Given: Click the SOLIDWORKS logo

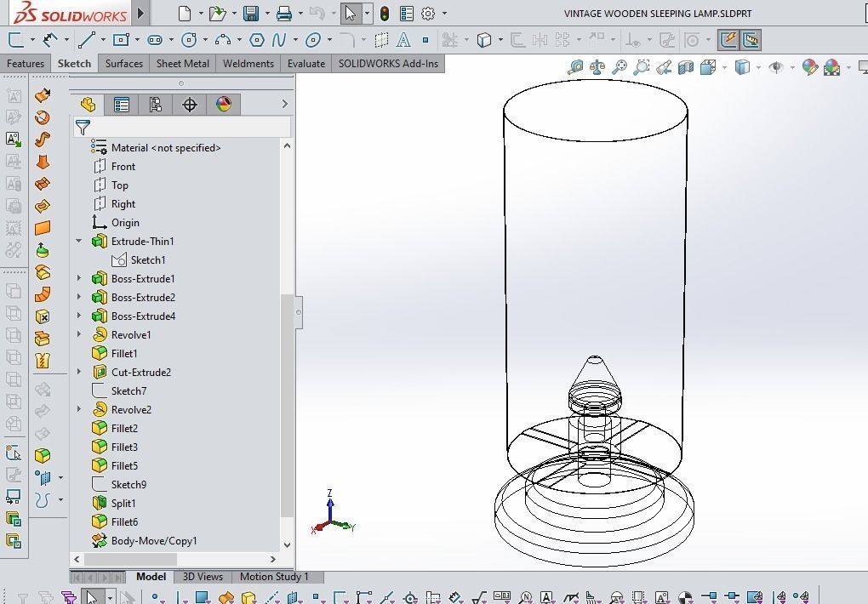Looking at the screenshot, I should pos(70,14).
